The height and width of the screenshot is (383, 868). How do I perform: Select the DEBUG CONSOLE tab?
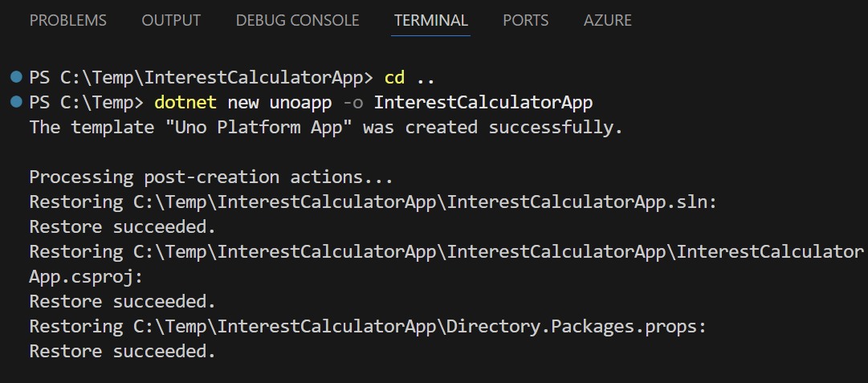pyautogui.click(x=297, y=21)
